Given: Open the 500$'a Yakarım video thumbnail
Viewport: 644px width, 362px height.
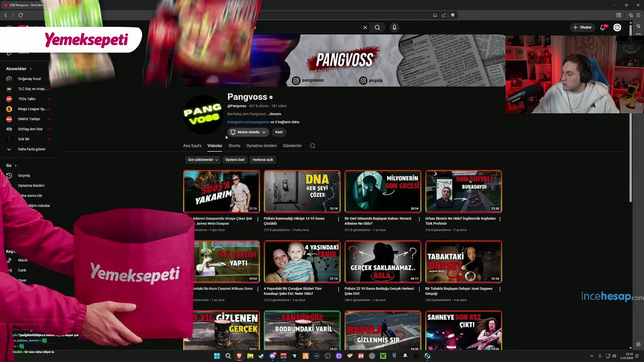Looking at the screenshot, I should point(221,192).
